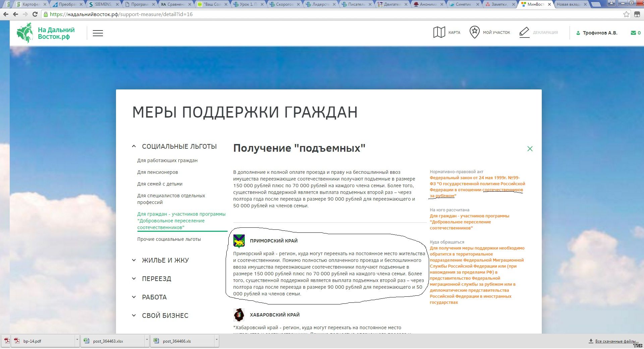The height and width of the screenshot is (349, 644).
Task: Click the Хабаровский край coat of arms
Action: pyautogui.click(x=239, y=315)
